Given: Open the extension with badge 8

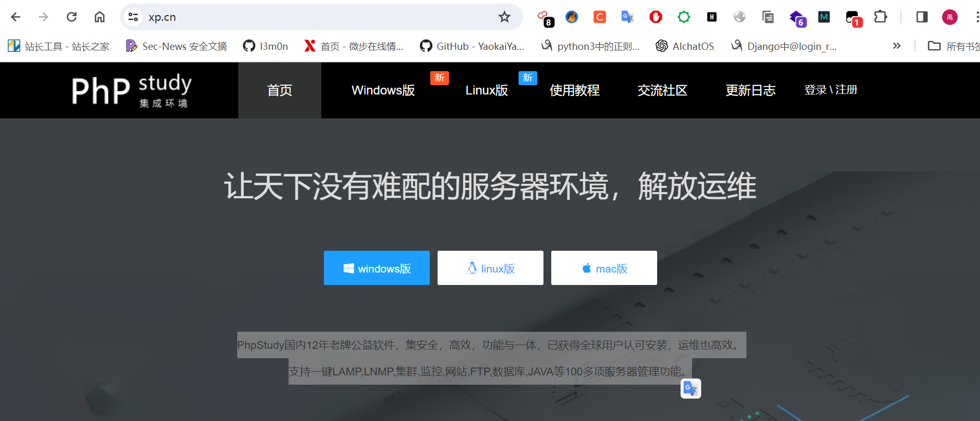Looking at the screenshot, I should 545,18.
